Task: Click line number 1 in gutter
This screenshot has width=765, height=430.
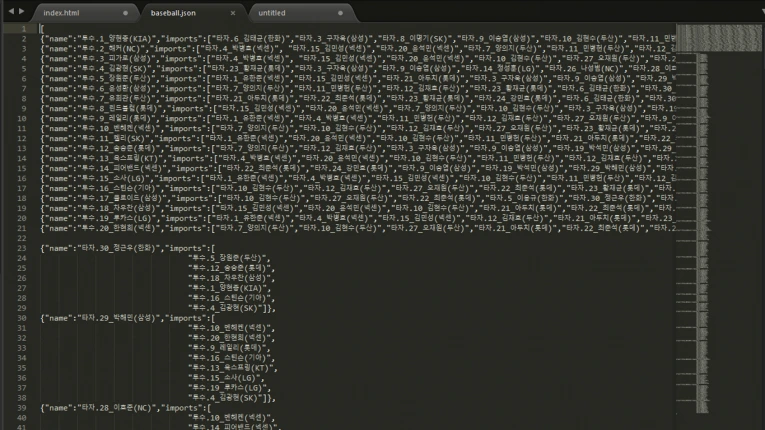Action: 23,29
